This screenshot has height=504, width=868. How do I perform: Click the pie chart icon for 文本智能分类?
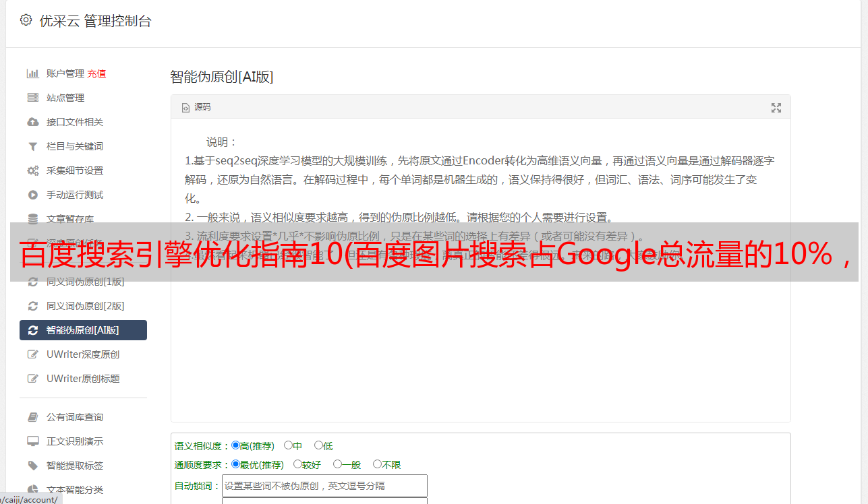click(32, 490)
